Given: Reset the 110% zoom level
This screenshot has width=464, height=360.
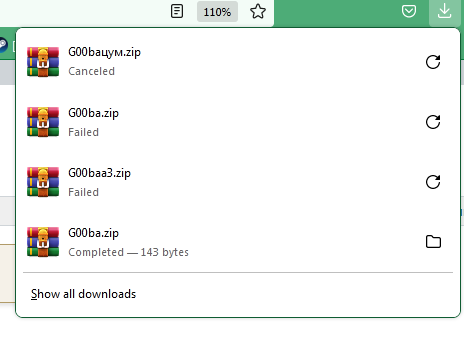Looking at the screenshot, I should point(217,12).
